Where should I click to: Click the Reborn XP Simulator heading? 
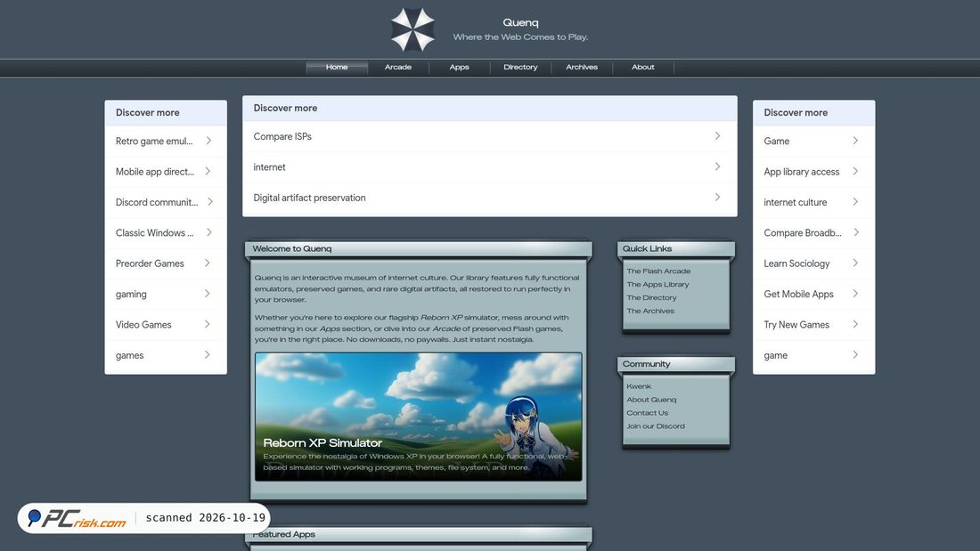pyautogui.click(x=323, y=443)
